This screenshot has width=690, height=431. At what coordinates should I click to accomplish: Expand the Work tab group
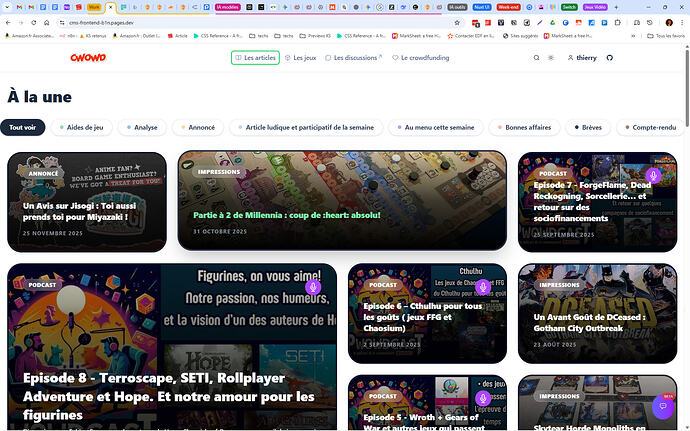(94, 7)
